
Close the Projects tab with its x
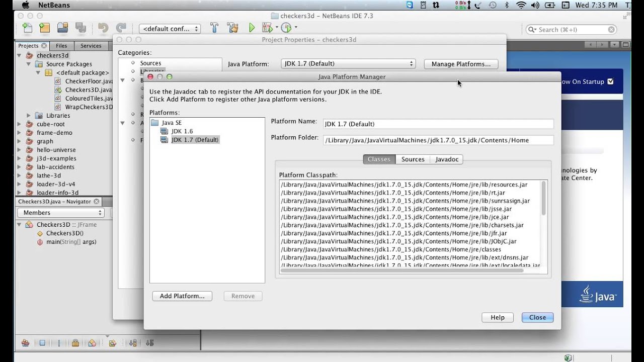44,46
